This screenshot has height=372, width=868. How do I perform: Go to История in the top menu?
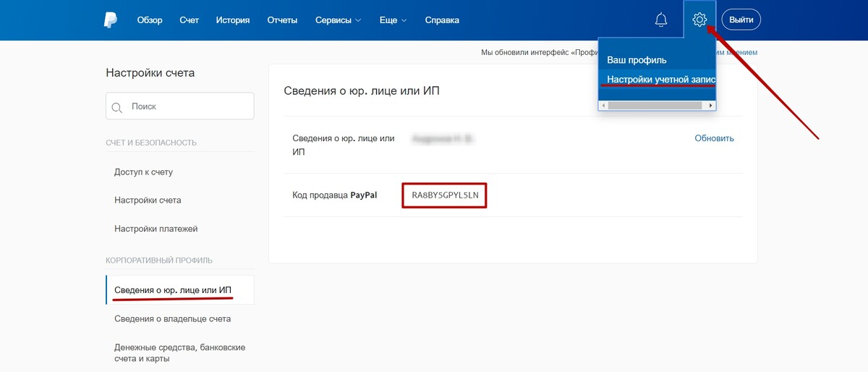[233, 20]
